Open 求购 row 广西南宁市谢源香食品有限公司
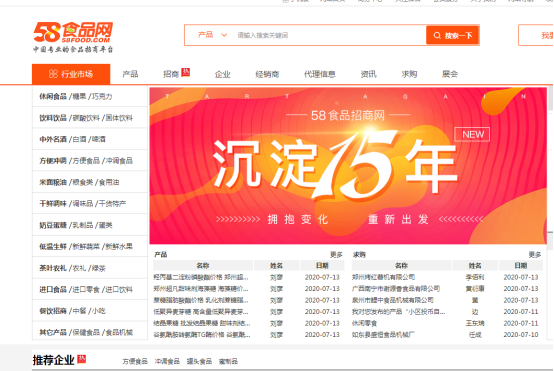Image resolution: width=554 pixels, height=371 pixels. 396,289
